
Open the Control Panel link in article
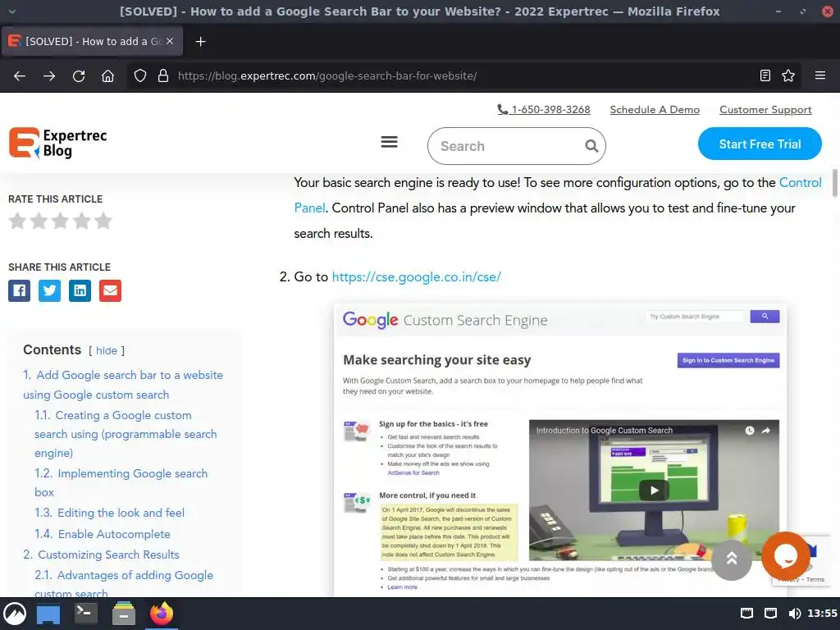pos(800,183)
